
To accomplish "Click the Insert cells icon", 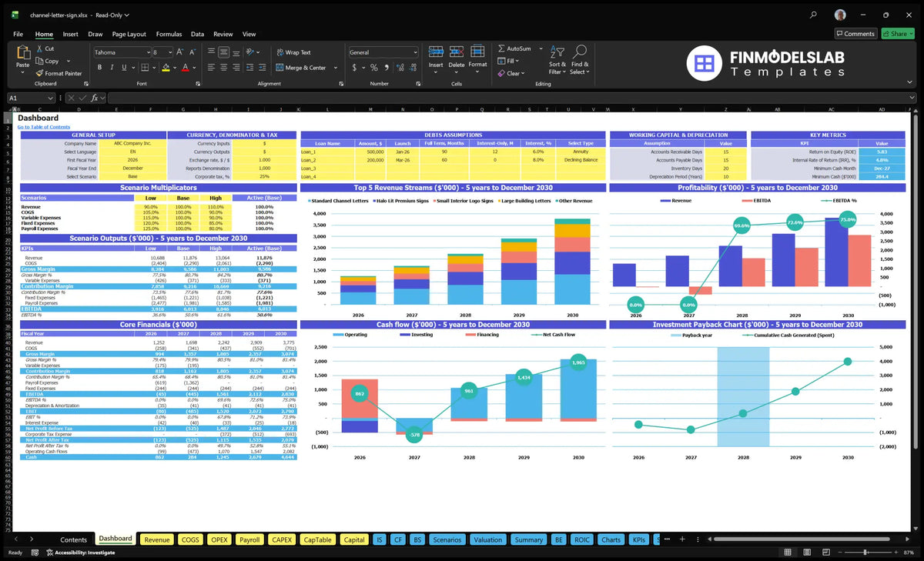I will pos(436,52).
